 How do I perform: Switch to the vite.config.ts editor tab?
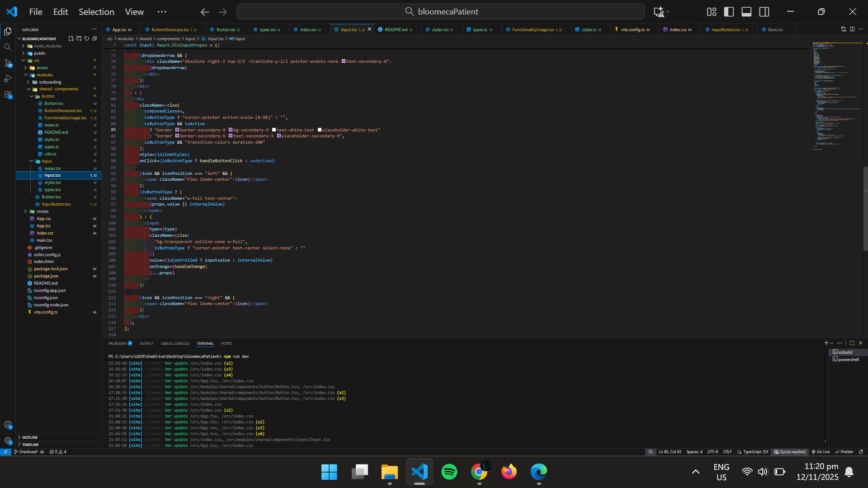[x=632, y=30]
